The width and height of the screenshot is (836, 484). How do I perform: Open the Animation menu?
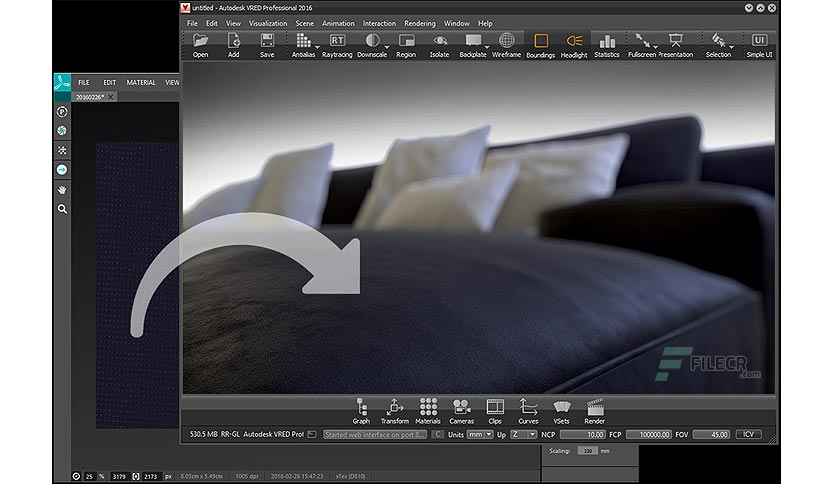tap(338, 23)
